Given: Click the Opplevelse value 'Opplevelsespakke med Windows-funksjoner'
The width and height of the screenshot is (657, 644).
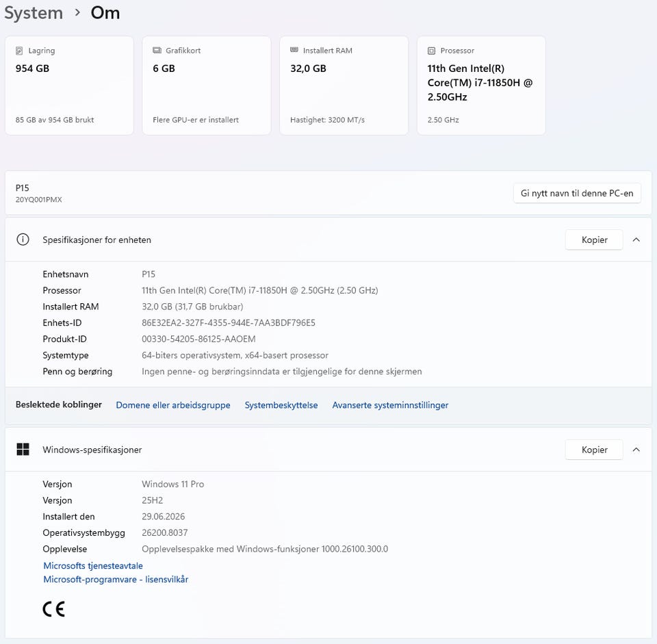Looking at the screenshot, I should click(231, 550).
